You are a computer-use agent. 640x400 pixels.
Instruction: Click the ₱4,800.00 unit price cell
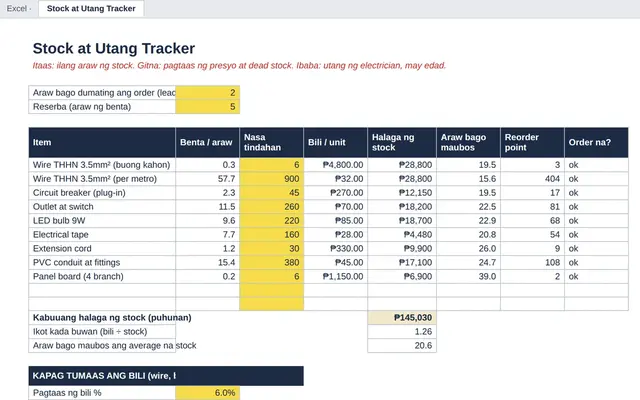336,165
